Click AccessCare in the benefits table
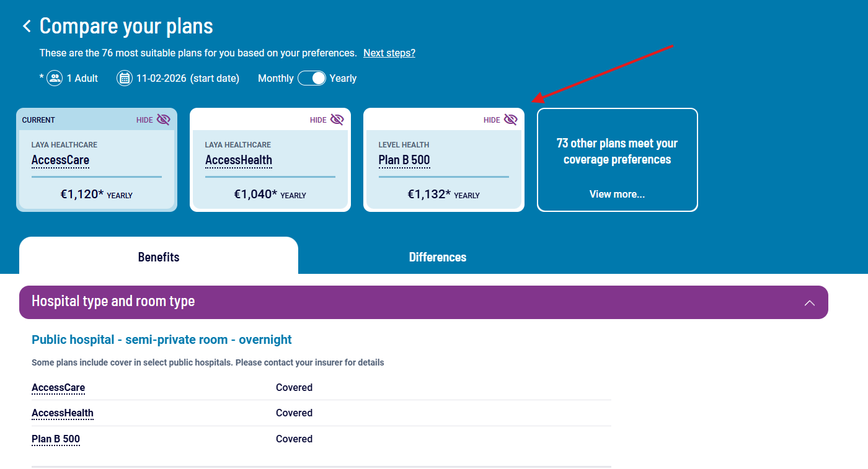 pyautogui.click(x=58, y=387)
